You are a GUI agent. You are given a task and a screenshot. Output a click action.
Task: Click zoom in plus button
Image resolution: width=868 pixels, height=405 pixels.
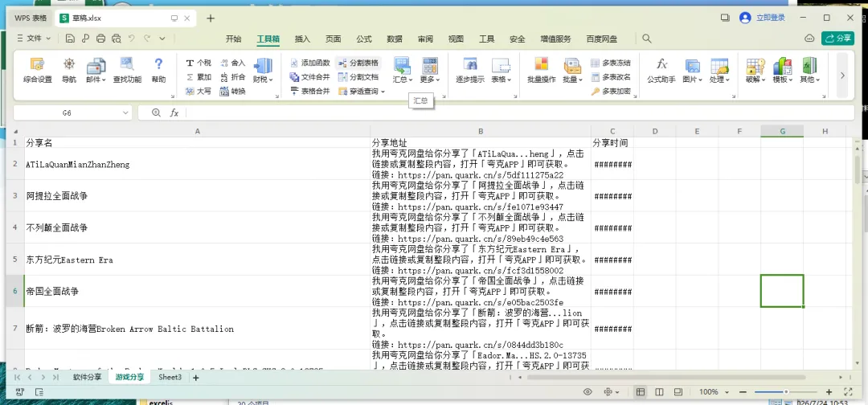(829, 391)
